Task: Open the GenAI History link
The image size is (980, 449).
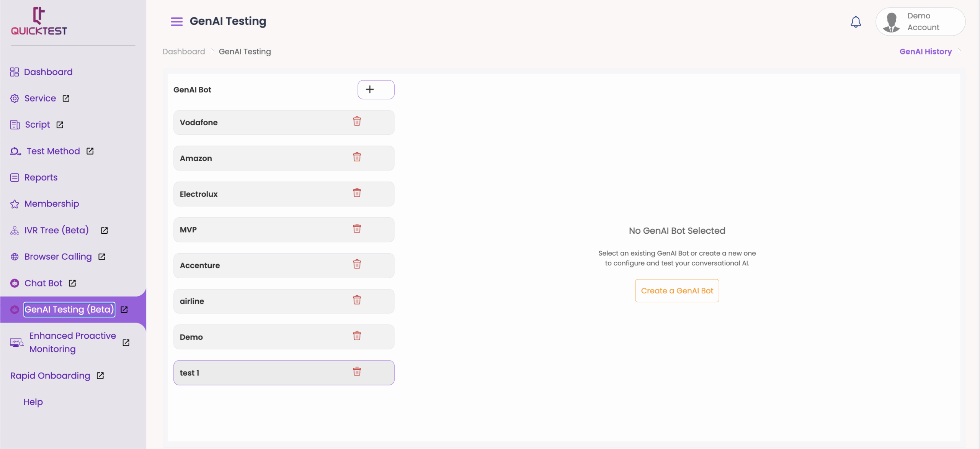Action: point(925,52)
